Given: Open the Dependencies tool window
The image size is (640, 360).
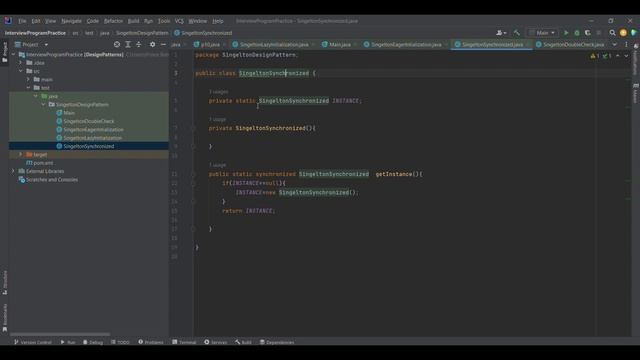Looking at the screenshot, I should click(x=277, y=342).
